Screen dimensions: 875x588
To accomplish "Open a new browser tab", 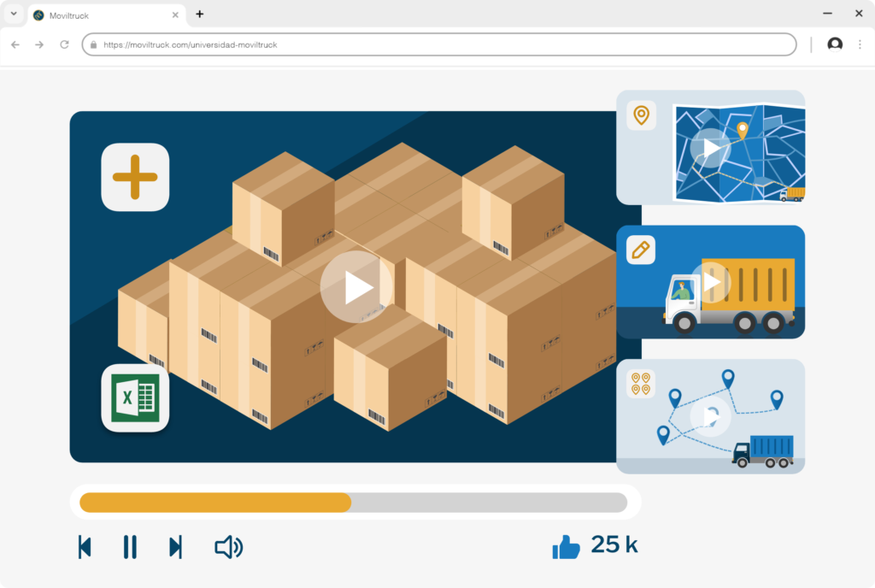I will (200, 14).
